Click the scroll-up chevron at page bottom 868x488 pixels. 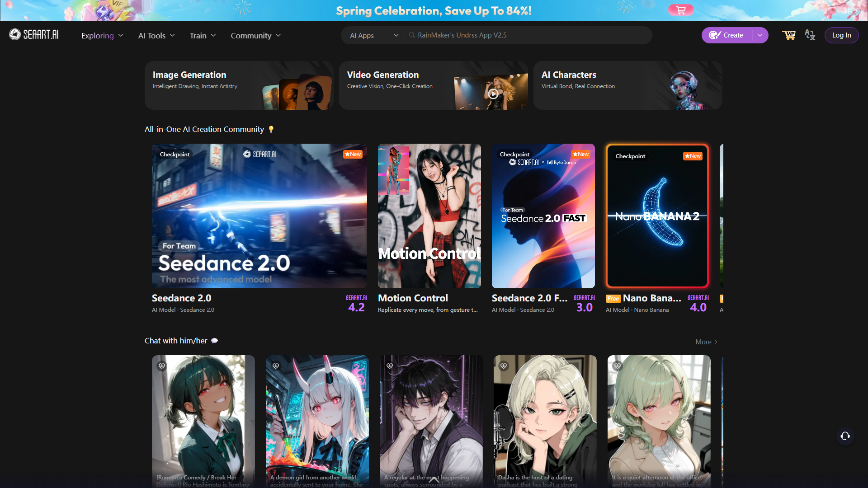(x=434, y=479)
